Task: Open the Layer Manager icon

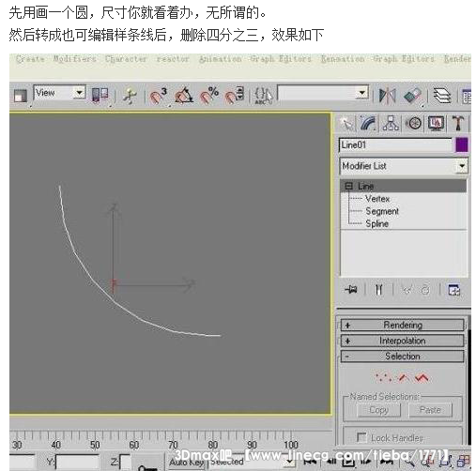Action: point(442,95)
